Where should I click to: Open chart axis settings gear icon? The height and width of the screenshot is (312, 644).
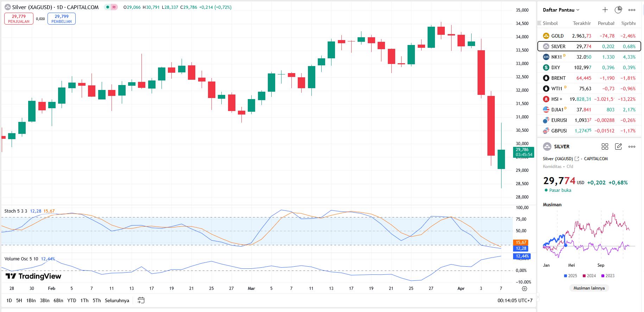coord(524,288)
